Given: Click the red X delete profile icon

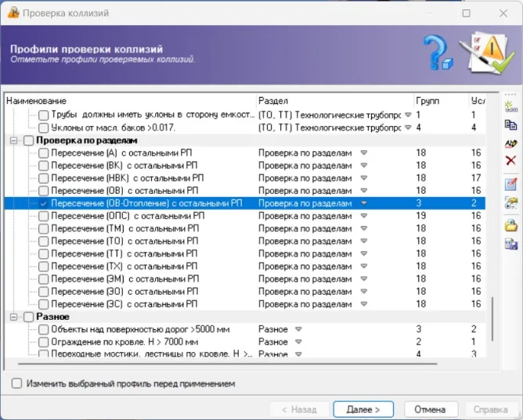Looking at the screenshot, I should coord(511,161).
